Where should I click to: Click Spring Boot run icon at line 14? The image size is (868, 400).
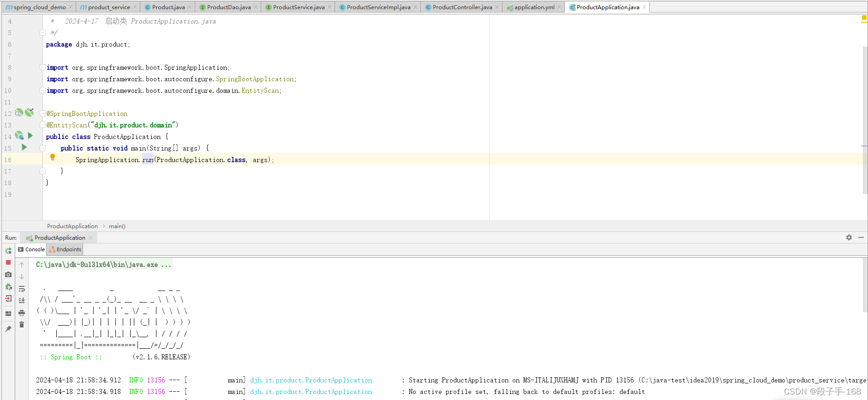[x=19, y=136]
